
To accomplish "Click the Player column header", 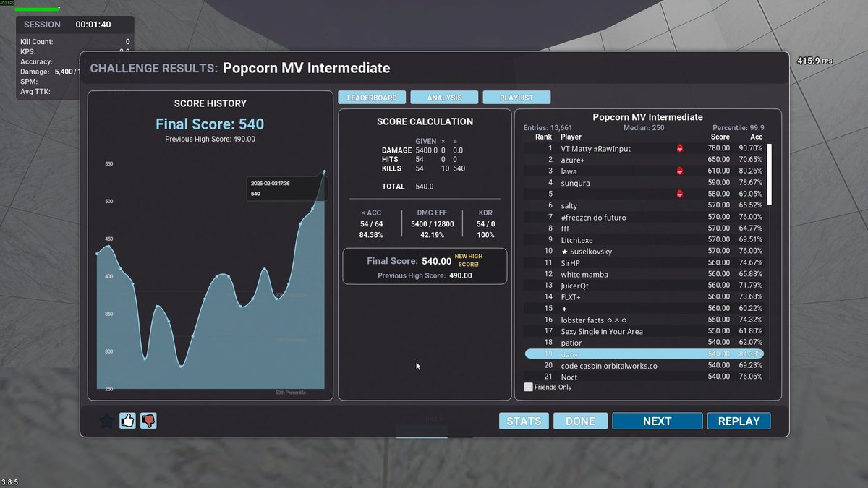I will [x=571, y=137].
